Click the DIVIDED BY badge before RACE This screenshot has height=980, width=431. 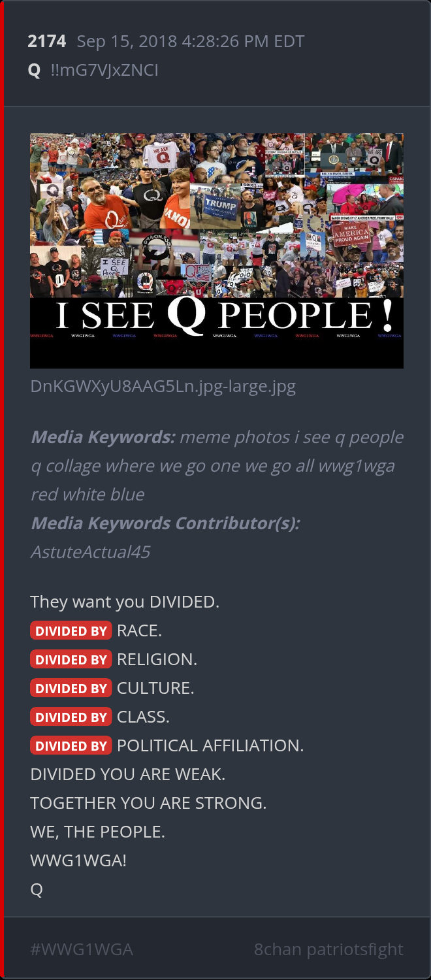pos(71,631)
